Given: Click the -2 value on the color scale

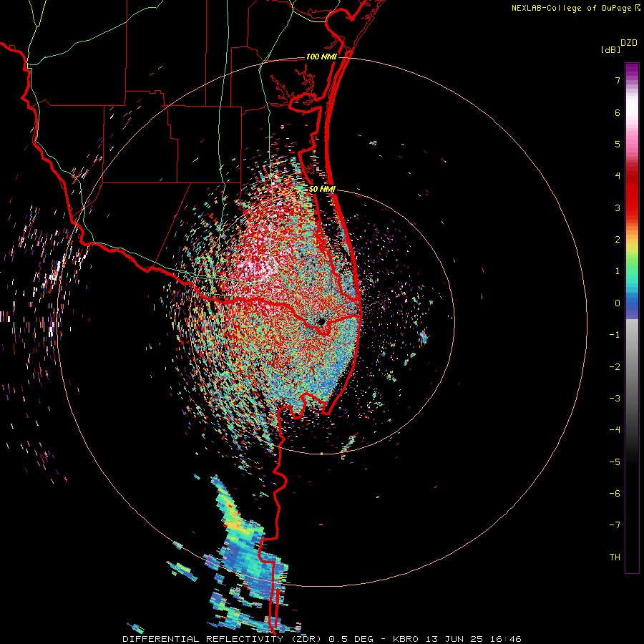Looking at the screenshot, I should [x=615, y=366].
